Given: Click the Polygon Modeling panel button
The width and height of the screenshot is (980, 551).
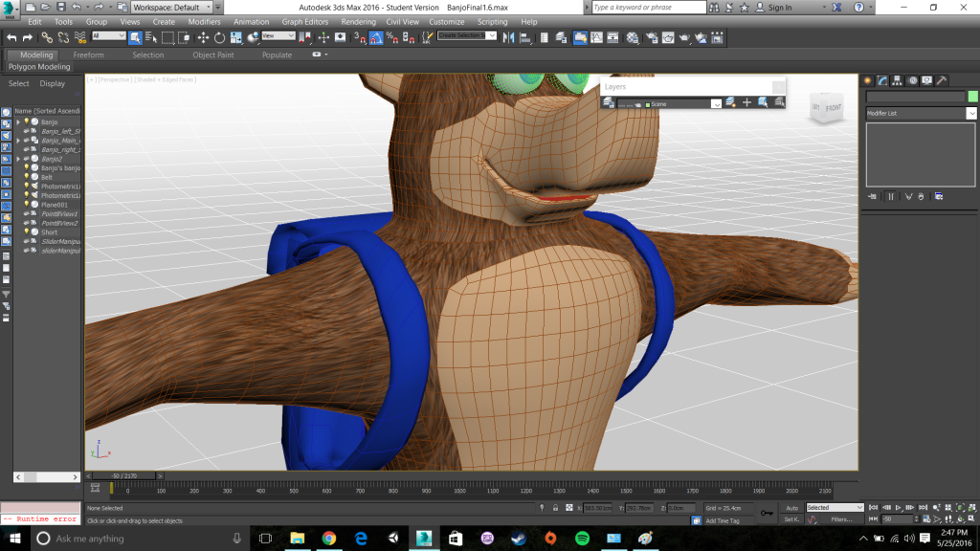Looking at the screenshot, I should (39, 67).
